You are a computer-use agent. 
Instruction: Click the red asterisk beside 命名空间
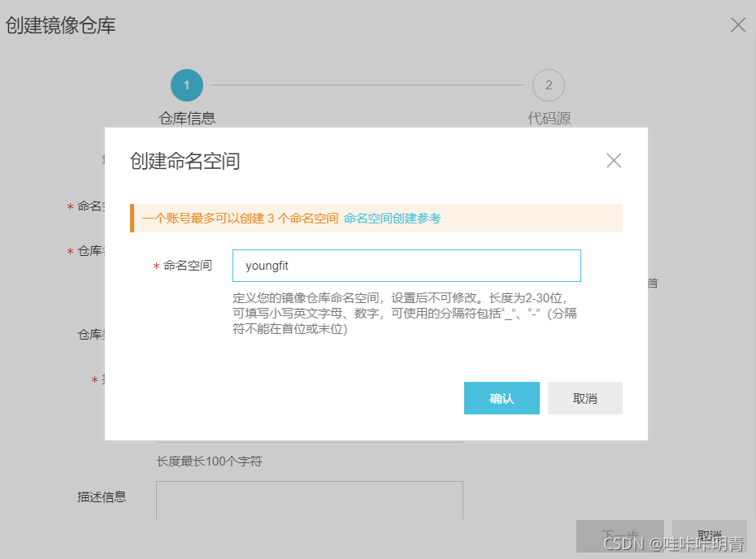click(155, 266)
